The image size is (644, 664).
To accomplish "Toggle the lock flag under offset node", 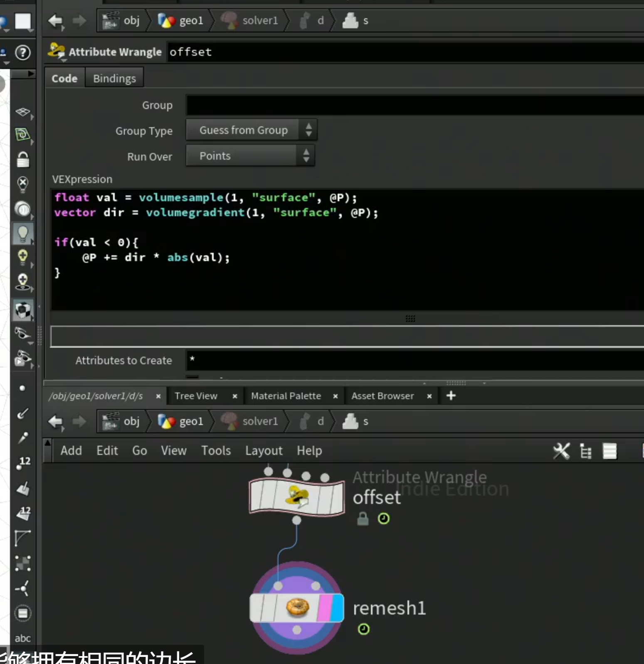I will pyautogui.click(x=363, y=518).
